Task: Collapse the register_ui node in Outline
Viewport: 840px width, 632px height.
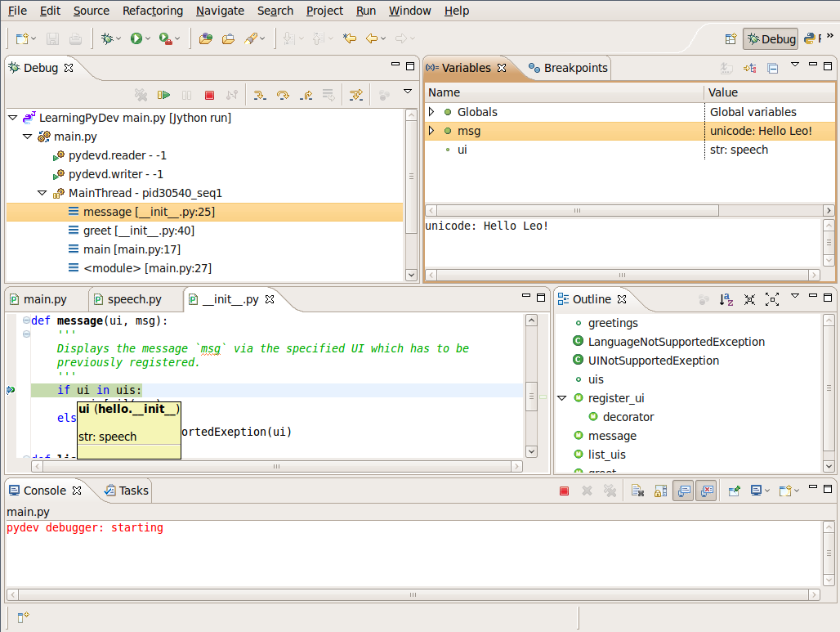Action: 562,398
